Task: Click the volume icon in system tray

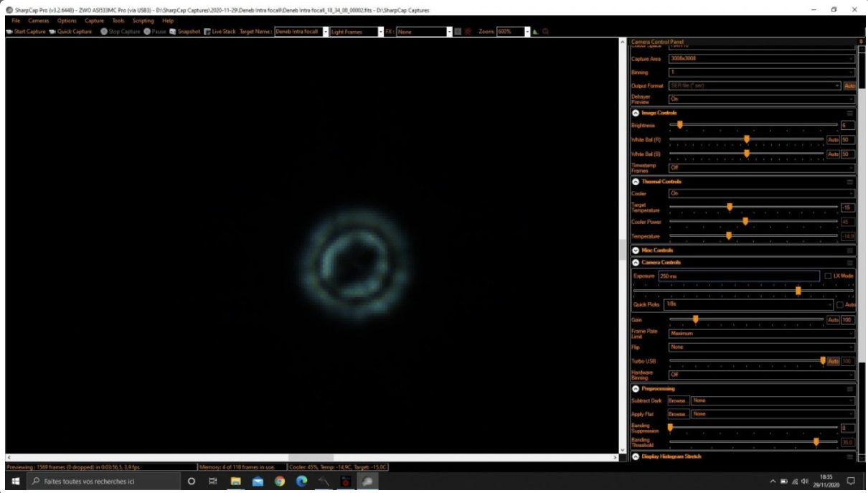Action: [804, 481]
